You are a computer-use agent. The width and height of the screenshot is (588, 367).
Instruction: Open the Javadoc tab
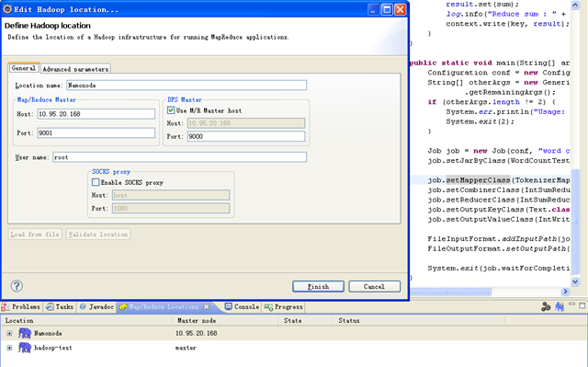96,306
